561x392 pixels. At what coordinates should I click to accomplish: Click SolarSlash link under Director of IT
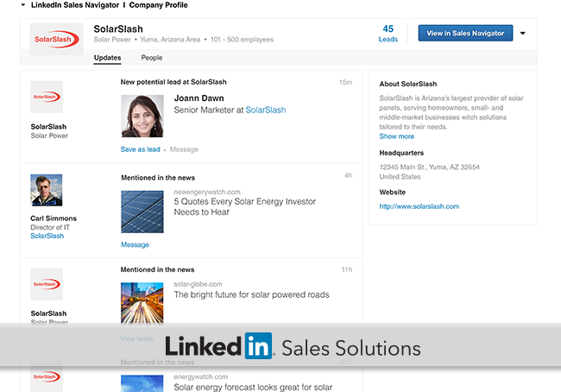pos(47,236)
